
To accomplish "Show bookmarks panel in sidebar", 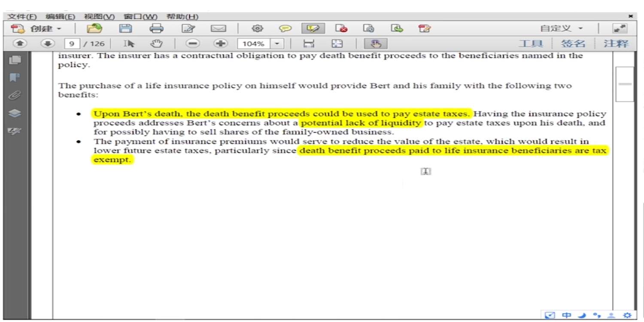I will point(15,78).
